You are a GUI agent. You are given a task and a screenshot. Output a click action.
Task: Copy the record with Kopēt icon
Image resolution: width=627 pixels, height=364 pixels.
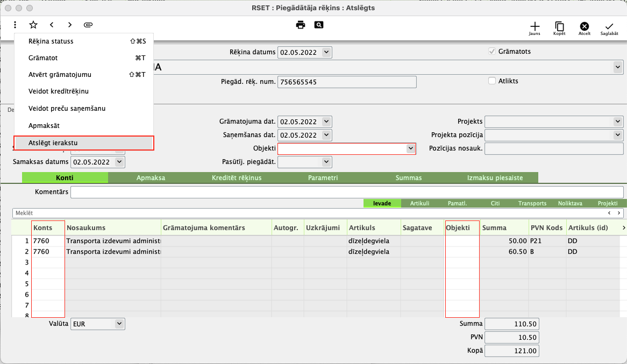click(x=559, y=27)
